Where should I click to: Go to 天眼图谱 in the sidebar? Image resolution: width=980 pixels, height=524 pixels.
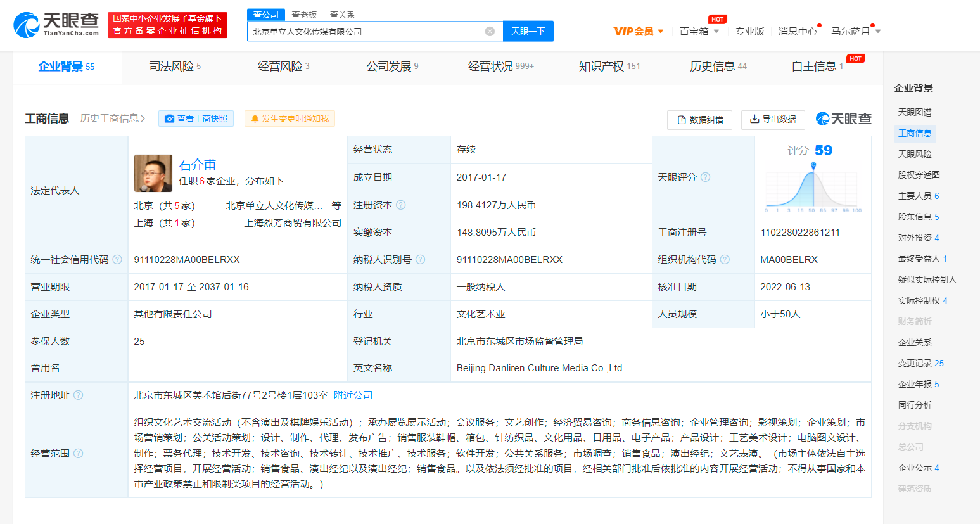[915, 112]
